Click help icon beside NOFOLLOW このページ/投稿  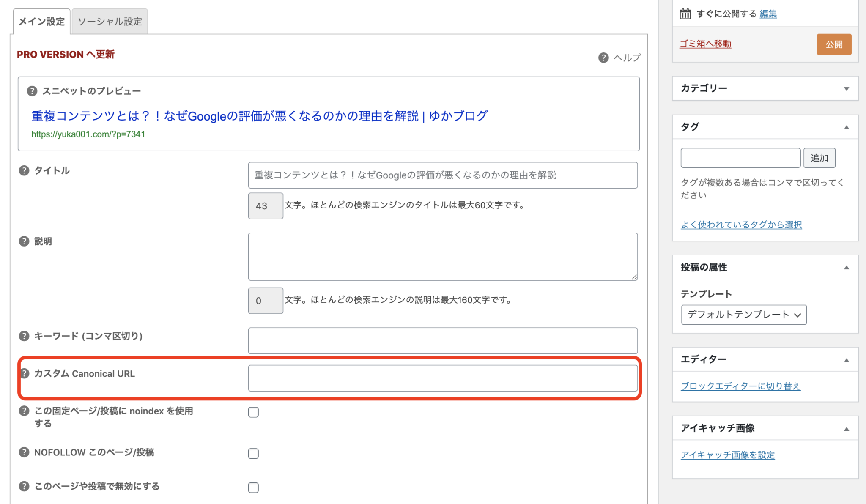[24, 452]
